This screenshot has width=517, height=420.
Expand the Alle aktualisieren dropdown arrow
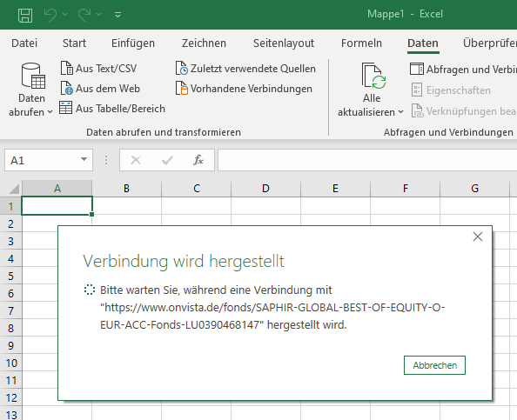click(x=401, y=112)
